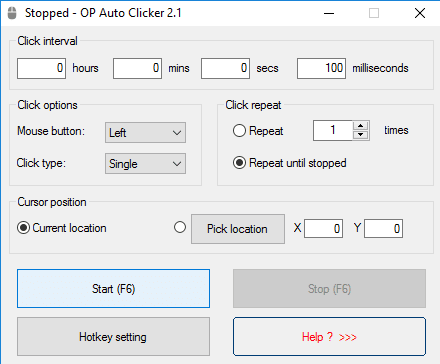
Task: Increase repeat times with up arrow
Action: coord(360,126)
